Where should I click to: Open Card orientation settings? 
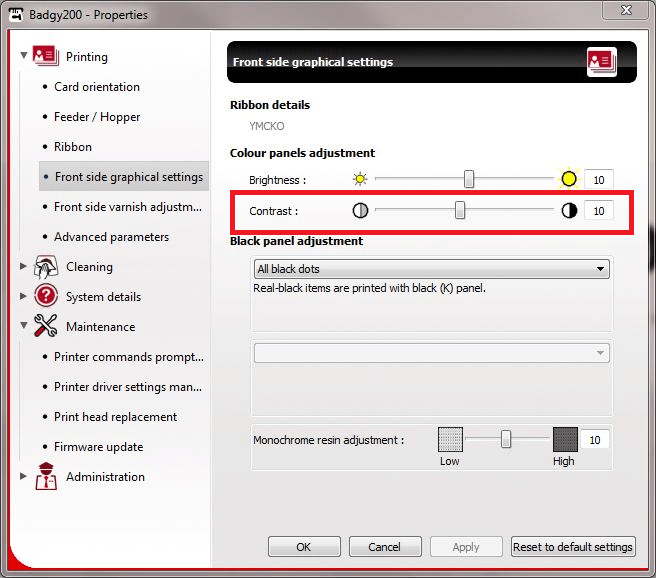coord(97,87)
